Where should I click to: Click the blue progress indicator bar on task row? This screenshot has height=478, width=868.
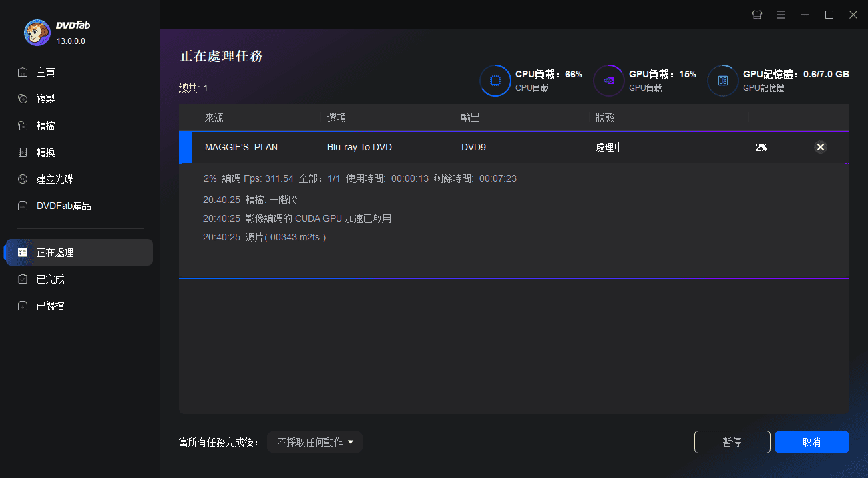tap(185, 147)
